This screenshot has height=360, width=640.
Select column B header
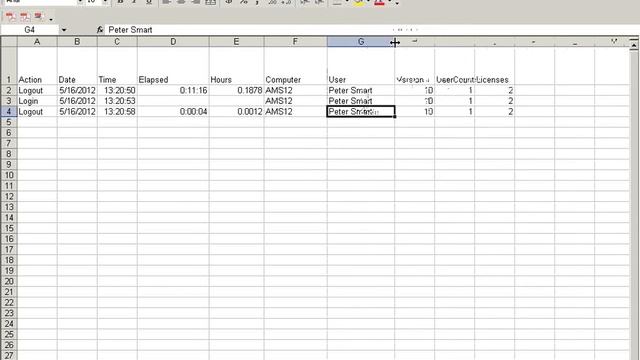click(x=77, y=42)
